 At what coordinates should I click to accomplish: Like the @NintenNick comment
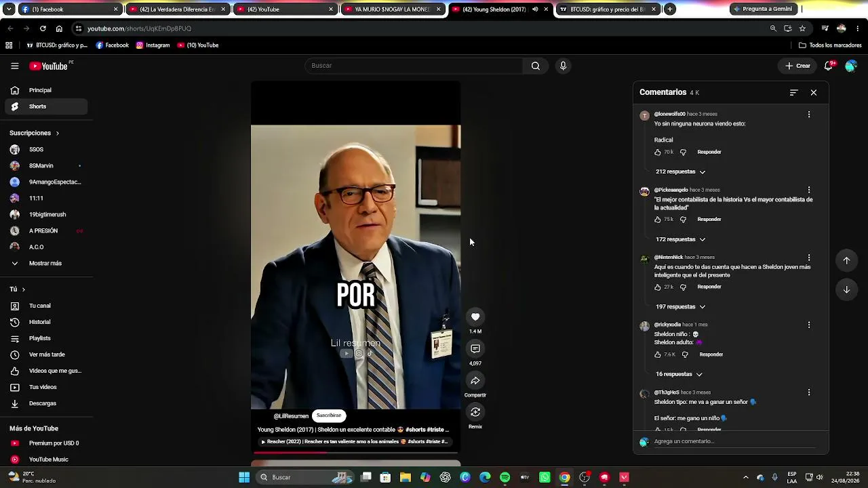click(658, 287)
